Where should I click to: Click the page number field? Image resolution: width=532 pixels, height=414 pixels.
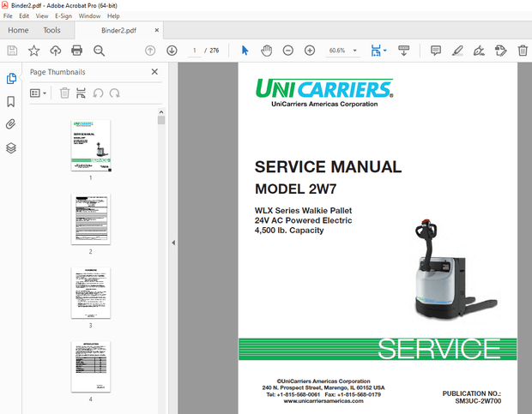pos(195,51)
